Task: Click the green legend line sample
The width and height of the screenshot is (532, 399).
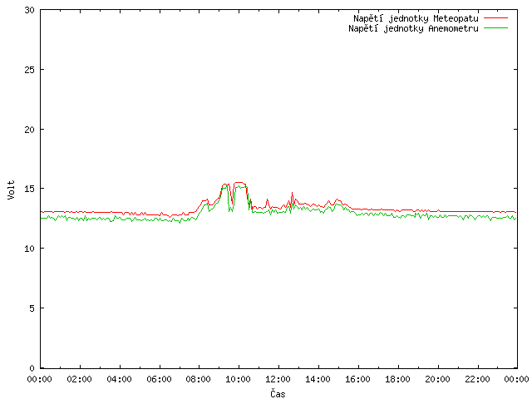Action: 495,27
